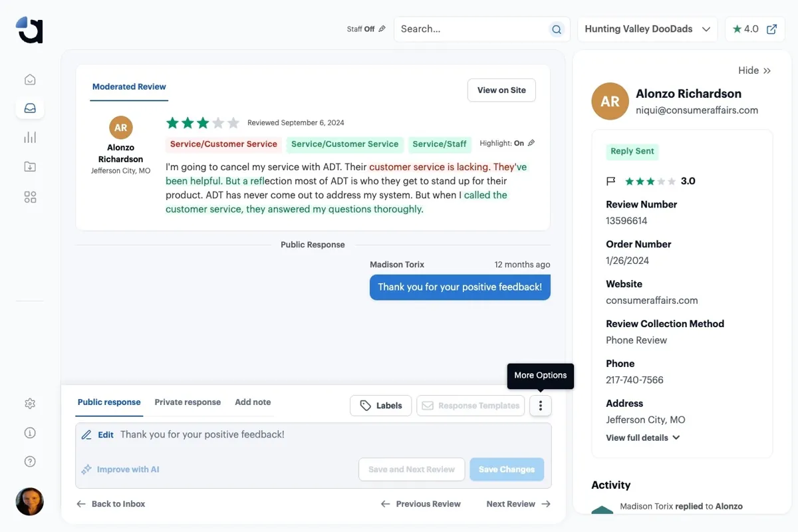
Task: Collapse the panel with Hide
Action: pos(754,70)
